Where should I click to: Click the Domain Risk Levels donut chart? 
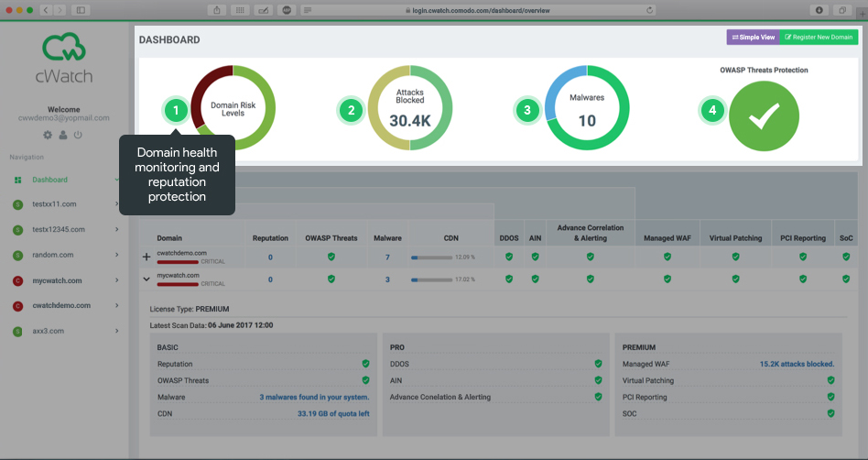pos(233,108)
